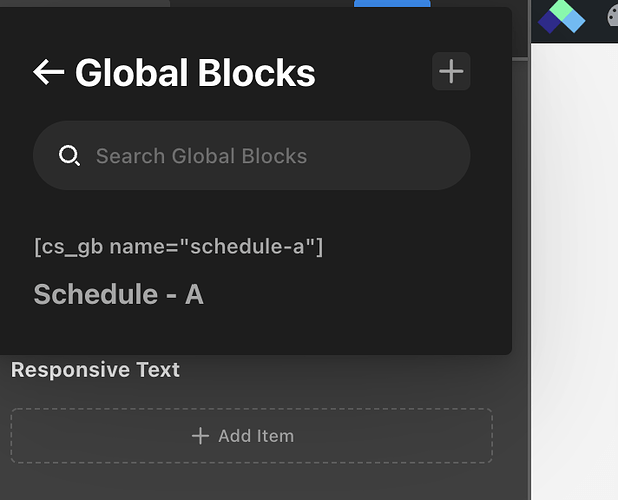Click the Add Item text label

(256, 436)
